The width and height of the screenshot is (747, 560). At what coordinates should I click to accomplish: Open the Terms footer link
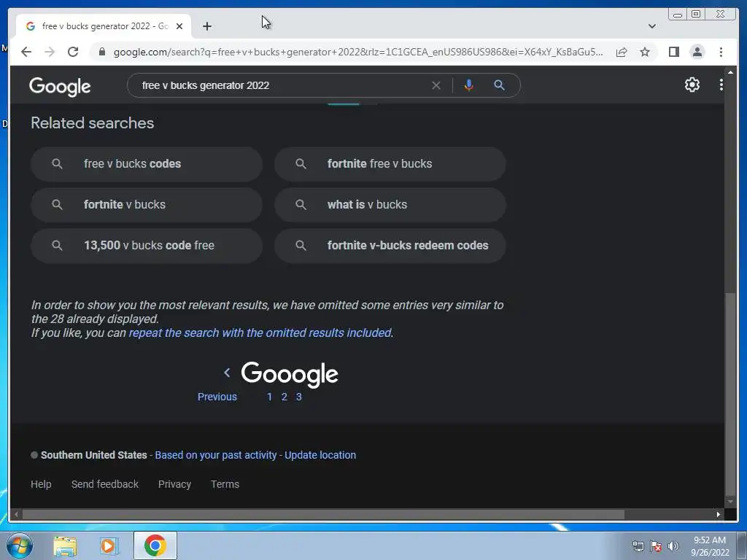tap(225, 484)
